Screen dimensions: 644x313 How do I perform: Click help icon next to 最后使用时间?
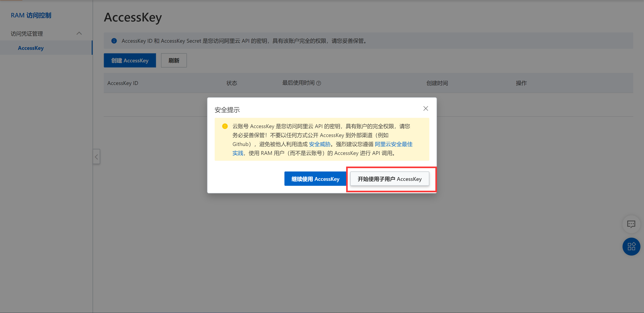[x=318, y=83]
